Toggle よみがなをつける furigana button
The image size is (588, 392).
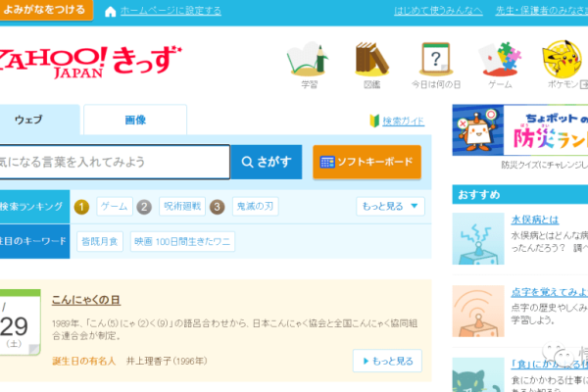pyautogui.click(x=45, y=11)
